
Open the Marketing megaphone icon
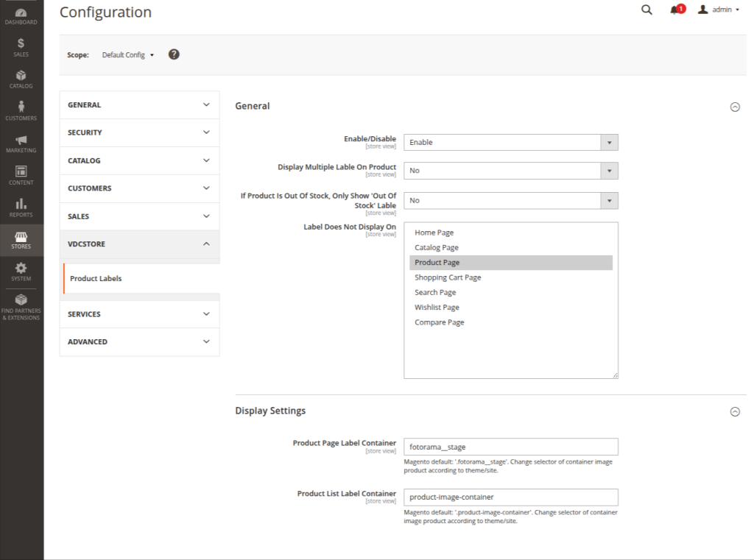pos(21,143)
